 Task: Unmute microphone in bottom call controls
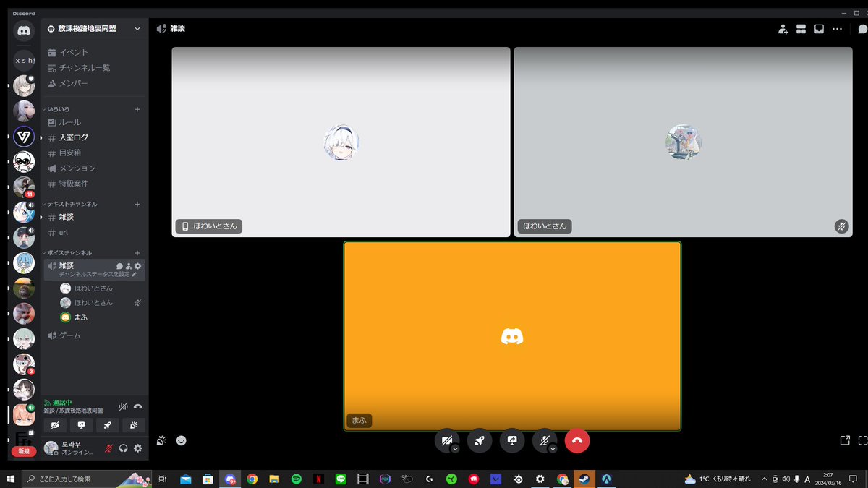544,440
